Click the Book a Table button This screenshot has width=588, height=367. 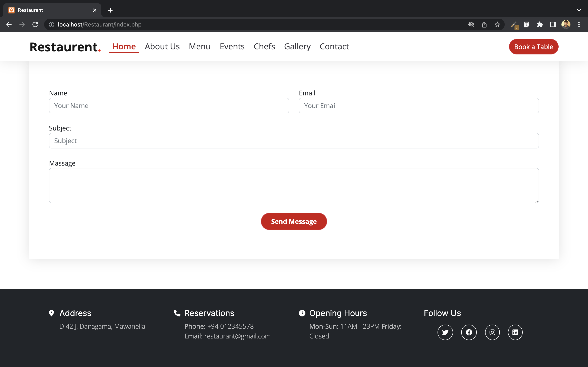point(533,47)
